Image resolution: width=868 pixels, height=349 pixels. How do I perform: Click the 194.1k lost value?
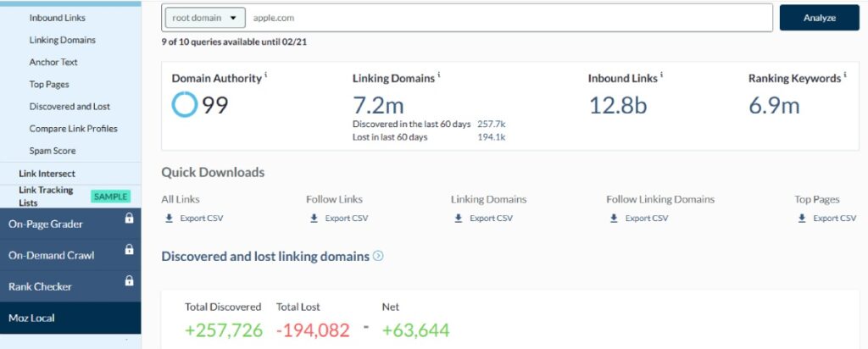pyautogui.click(x=492, y=136)
